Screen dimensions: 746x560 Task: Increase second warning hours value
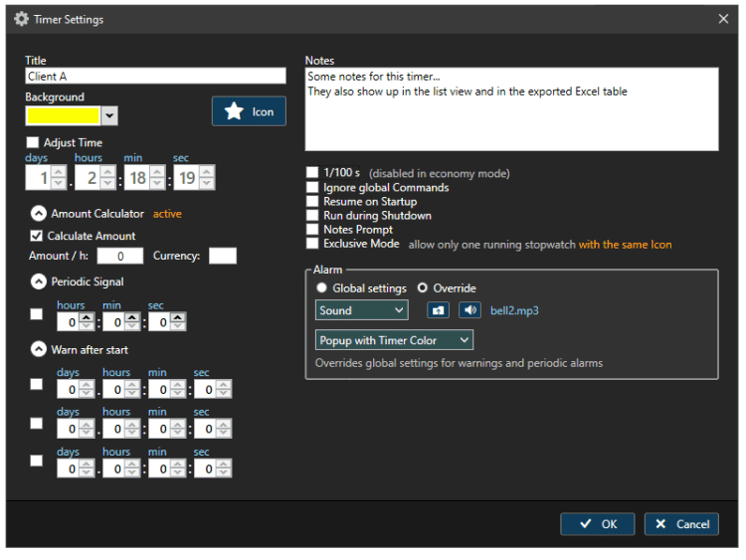[x=131, y=425]
